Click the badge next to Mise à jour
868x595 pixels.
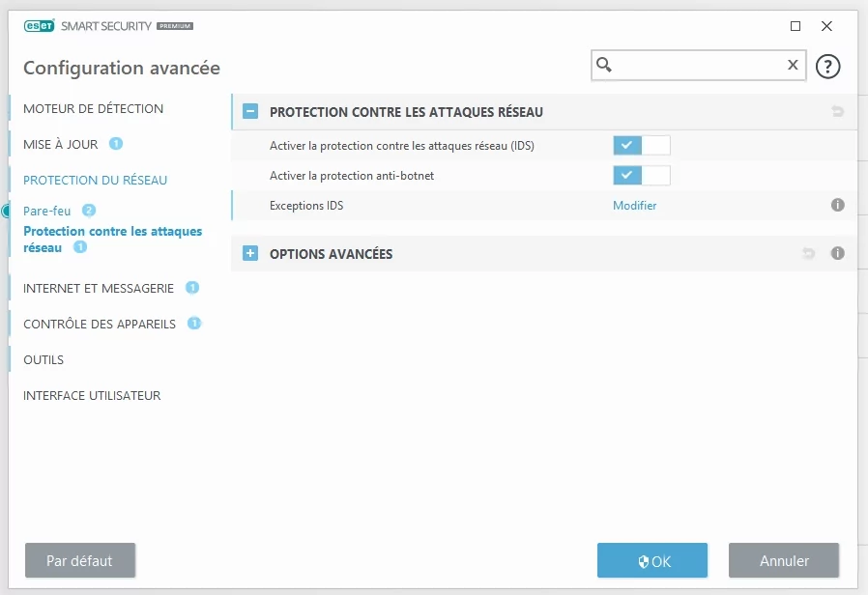click(x=116, y=144)
